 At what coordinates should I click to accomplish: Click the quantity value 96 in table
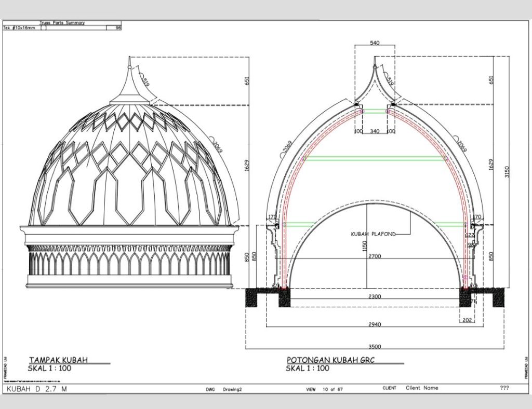(117, 28)
